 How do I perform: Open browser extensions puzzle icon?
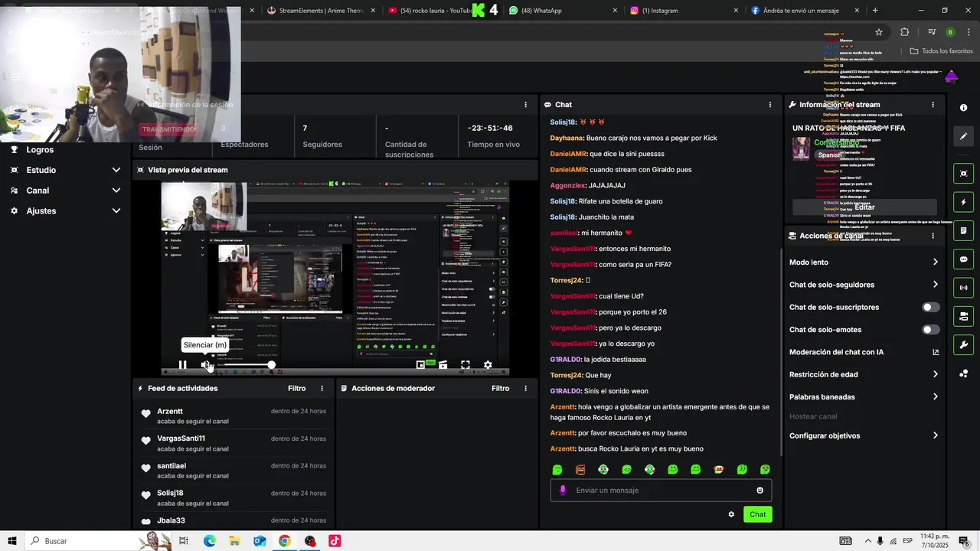pos(905,32)
